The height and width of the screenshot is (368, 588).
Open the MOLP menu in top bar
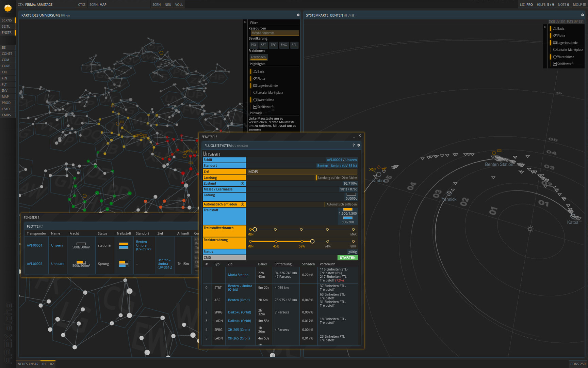[x=579, y=5]
